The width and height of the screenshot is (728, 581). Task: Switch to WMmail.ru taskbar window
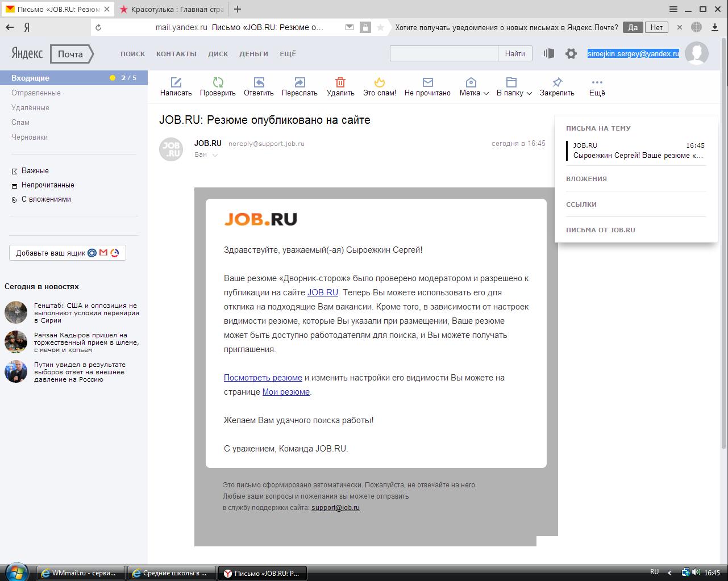[81, 573]
